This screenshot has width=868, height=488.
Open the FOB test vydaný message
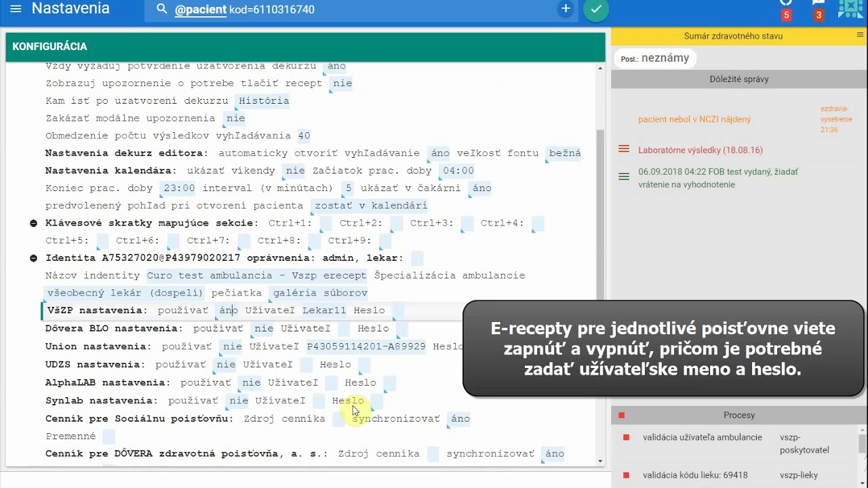pyautogui.click(x=718, y=178)
